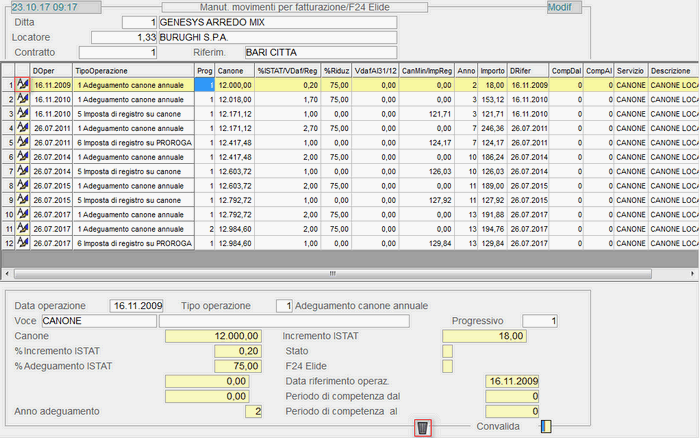Click the %Riduz column header
The height and width of the screenshot is (438, 700).
tap(336, 71)
